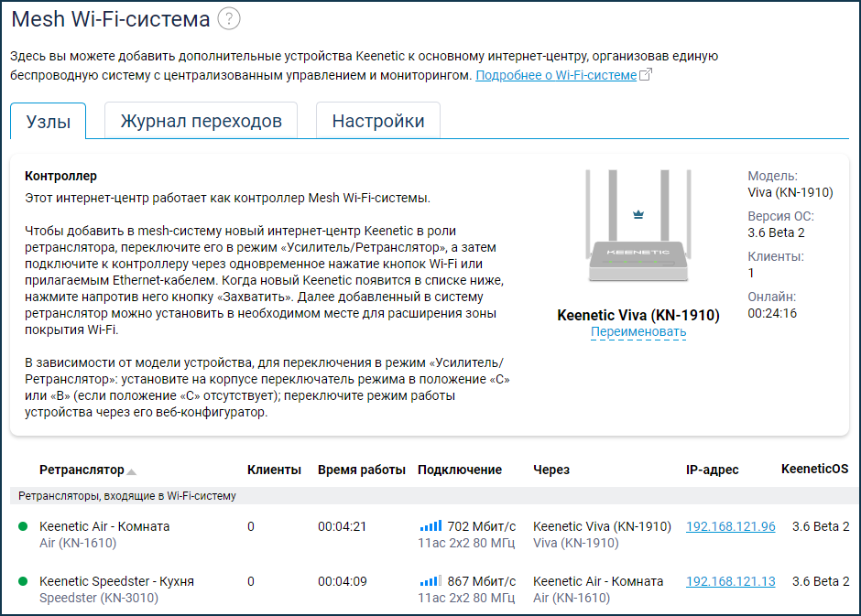
Task: Open the Подробнее о Wi-Fi-системе link
Action: pos(556,75)
